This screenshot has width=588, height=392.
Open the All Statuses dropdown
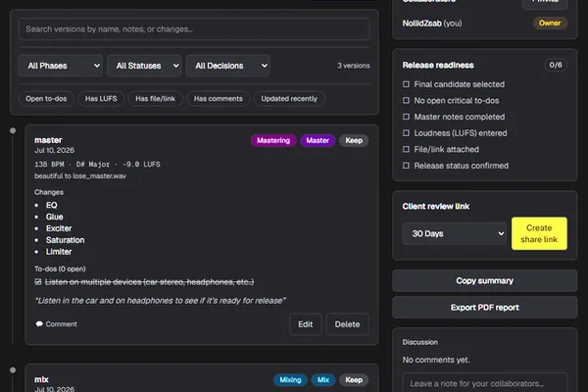tap(144, 66)
